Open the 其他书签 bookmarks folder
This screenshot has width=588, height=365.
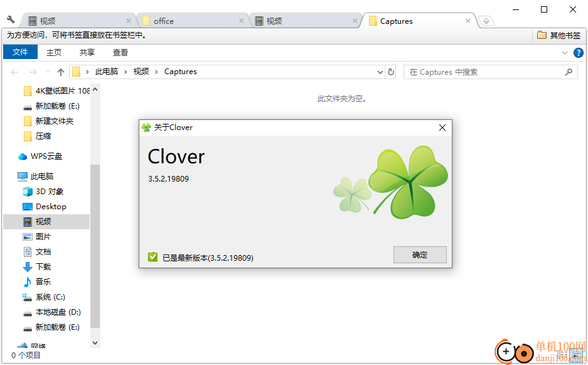[x=559, y=35]
